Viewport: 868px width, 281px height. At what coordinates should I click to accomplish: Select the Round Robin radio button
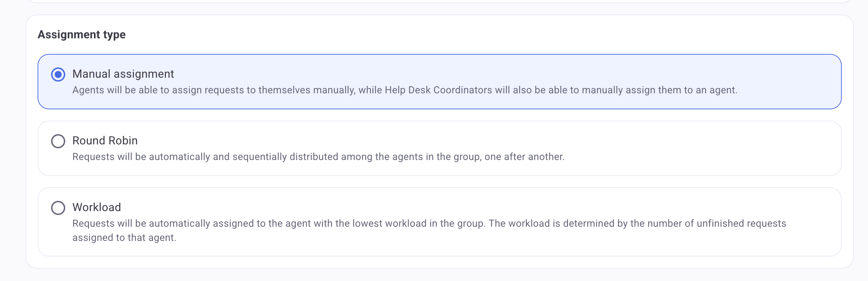(58, 141)
